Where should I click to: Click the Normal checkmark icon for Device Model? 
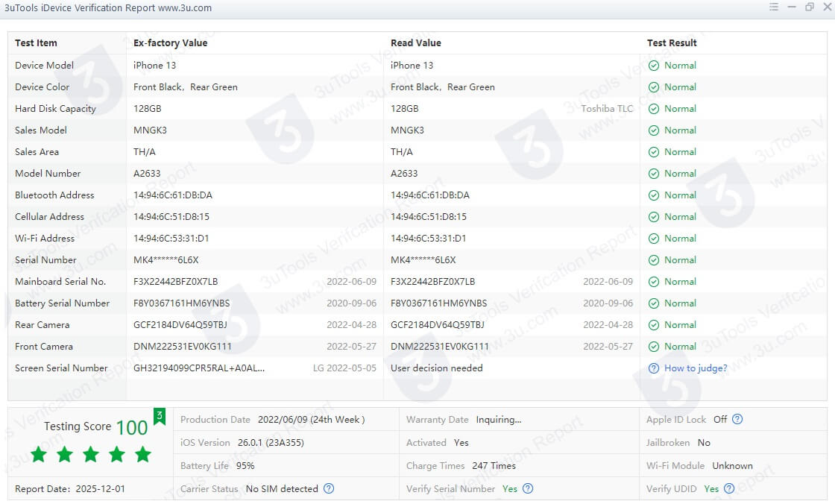654,66
